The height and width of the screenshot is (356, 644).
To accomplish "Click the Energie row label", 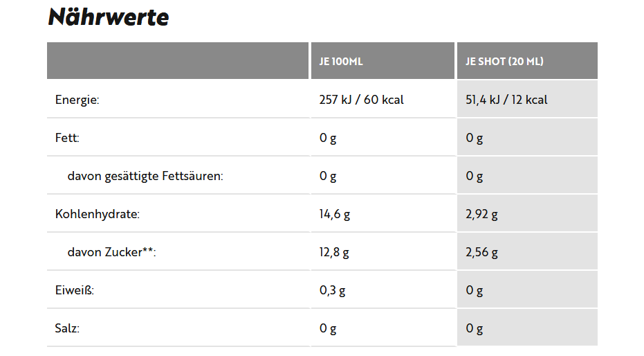I will pos(77,100).
